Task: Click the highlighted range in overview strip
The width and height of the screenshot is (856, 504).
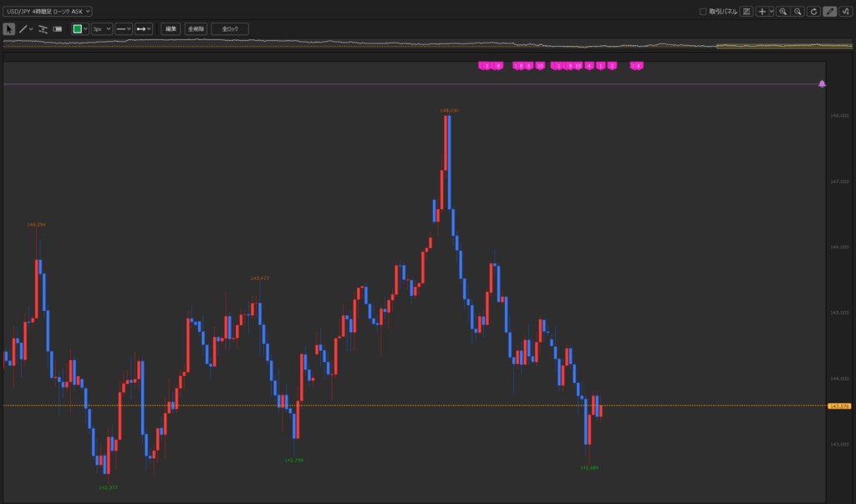Action: pos(784,46)
